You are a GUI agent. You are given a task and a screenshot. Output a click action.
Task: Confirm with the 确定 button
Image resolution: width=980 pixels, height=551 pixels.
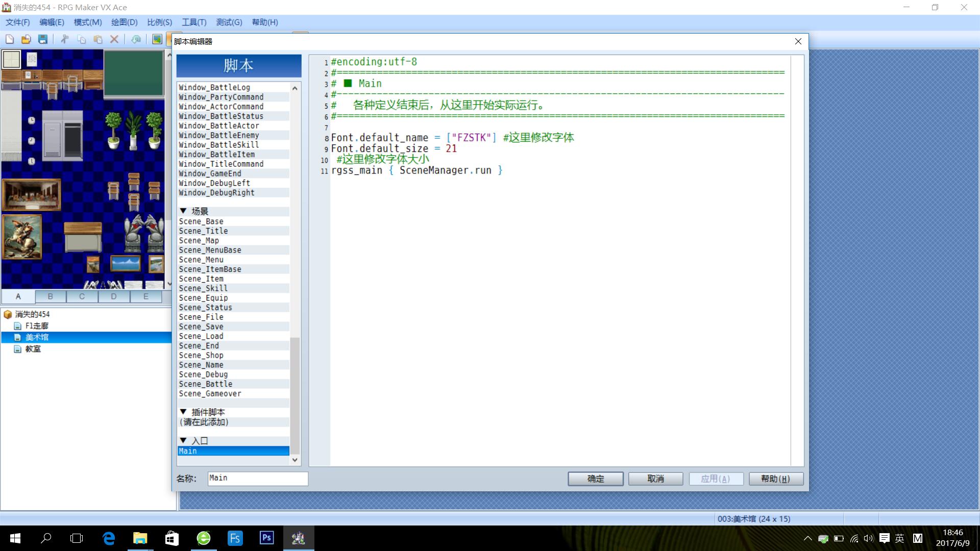(x=596, y=479)
